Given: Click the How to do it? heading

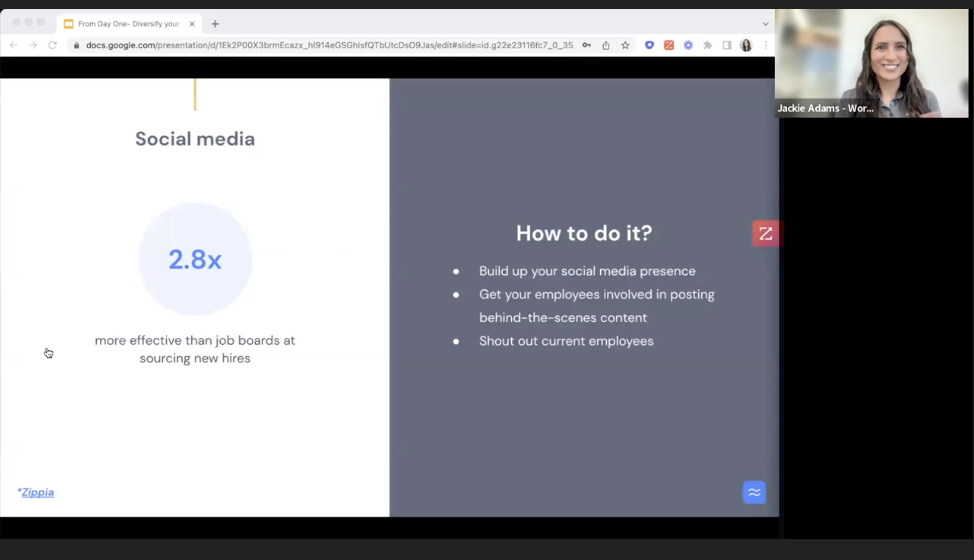Looking at the screenshot, I should click(584, 233).
